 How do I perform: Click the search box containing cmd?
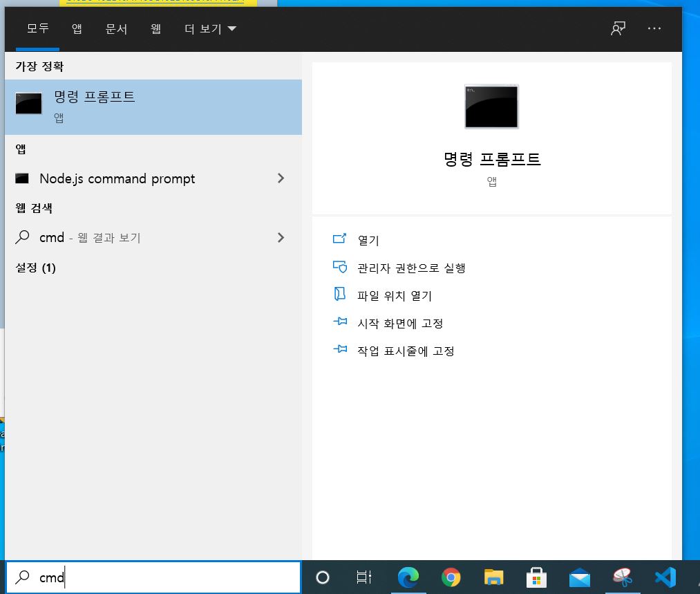click(x=153, y=577)
